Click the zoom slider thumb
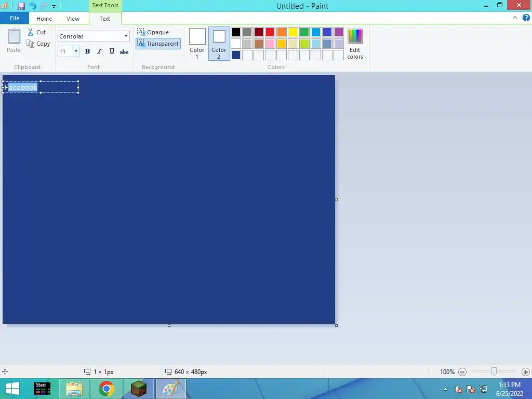This screenshot has width=532, height=399. point(494,371)
